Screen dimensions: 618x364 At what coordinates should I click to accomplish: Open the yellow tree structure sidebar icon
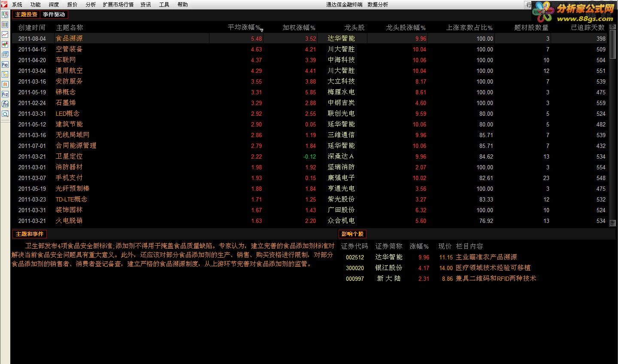click(5, 75)
